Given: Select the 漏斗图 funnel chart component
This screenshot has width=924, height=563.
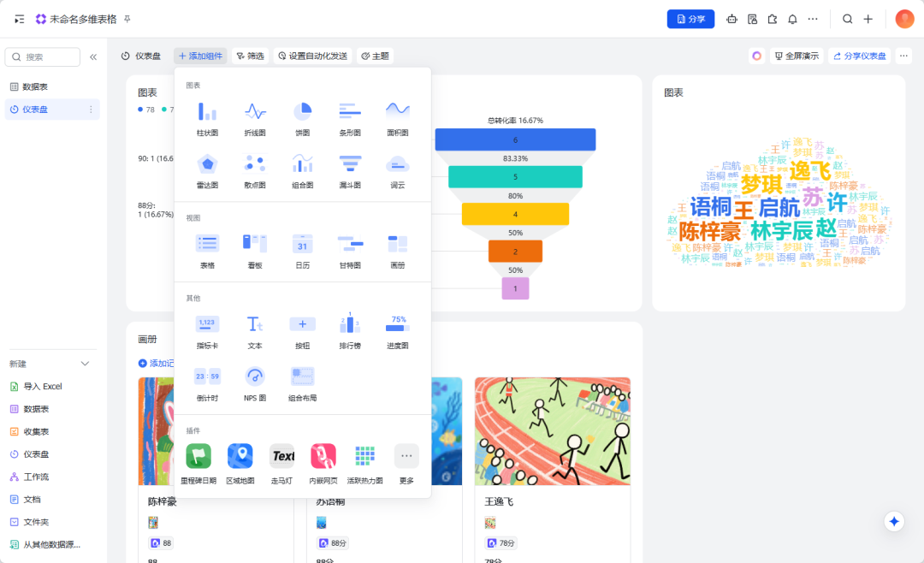Looking at the screenshot, I should pyautogui.click(x=349, y=170).
